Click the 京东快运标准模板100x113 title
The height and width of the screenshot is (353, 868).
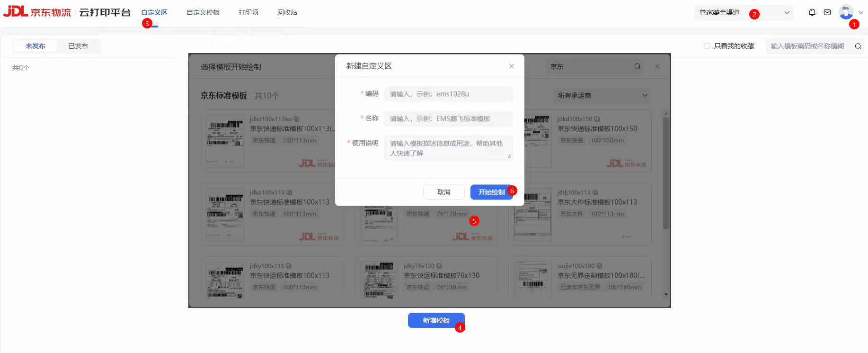pyautogui.click(x=290, y=275)
